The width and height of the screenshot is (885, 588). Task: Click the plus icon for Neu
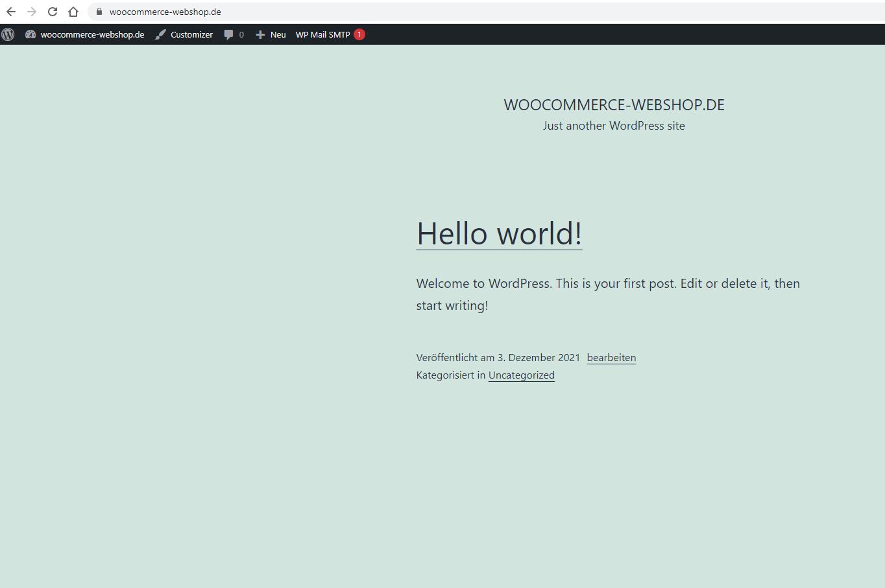[x=260, y=35]
